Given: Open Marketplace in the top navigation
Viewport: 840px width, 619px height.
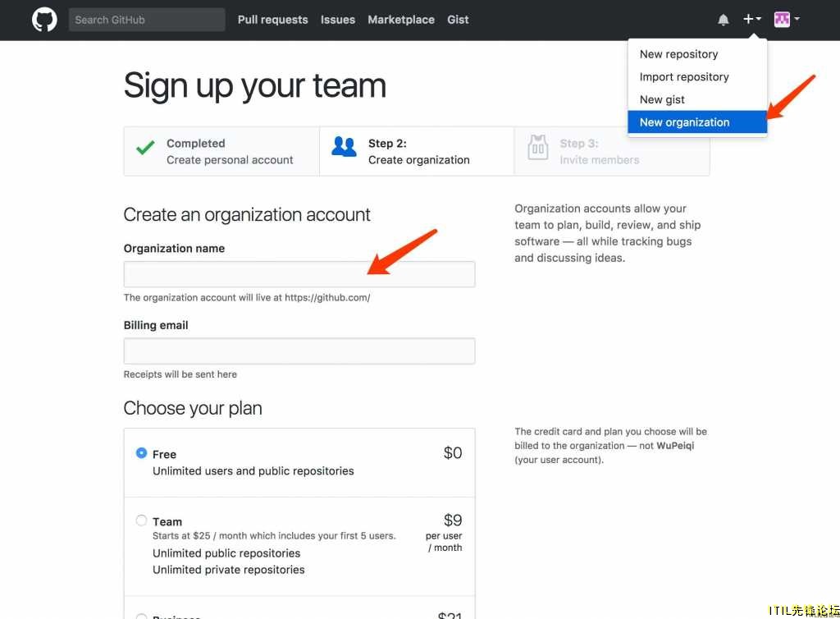Looking at the screenshot, I should click(x=400, y=20).
